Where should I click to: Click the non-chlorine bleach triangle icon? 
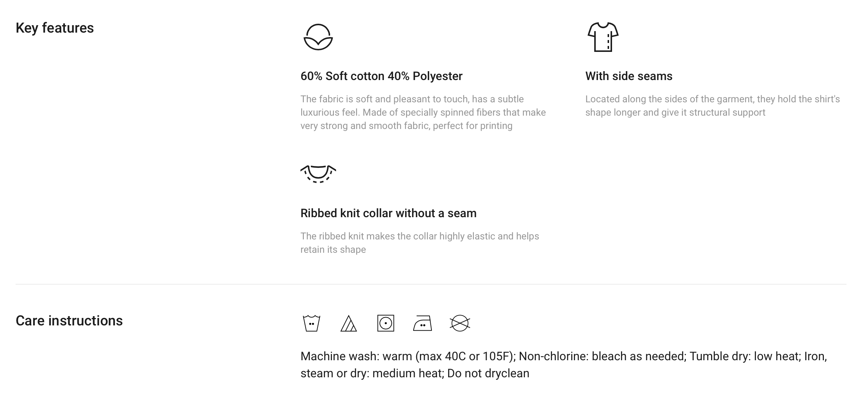point(348,323)
